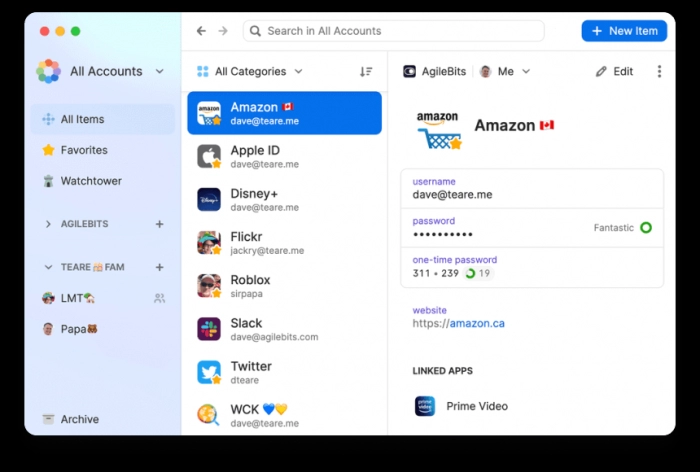
Task: Click the people icon beside LMT vault
Action: (x=159, y=298)
